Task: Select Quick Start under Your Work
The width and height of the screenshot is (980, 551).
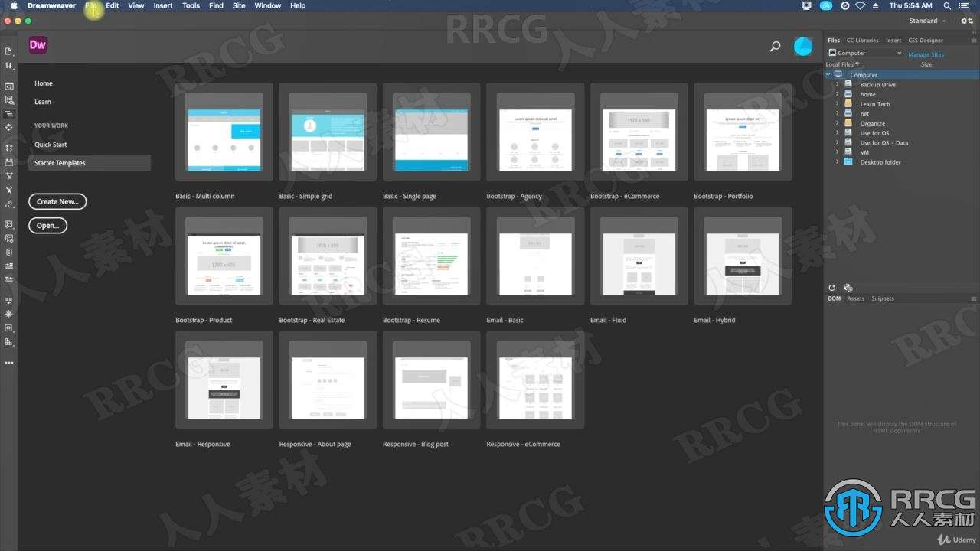Action: tap(51, 145)
